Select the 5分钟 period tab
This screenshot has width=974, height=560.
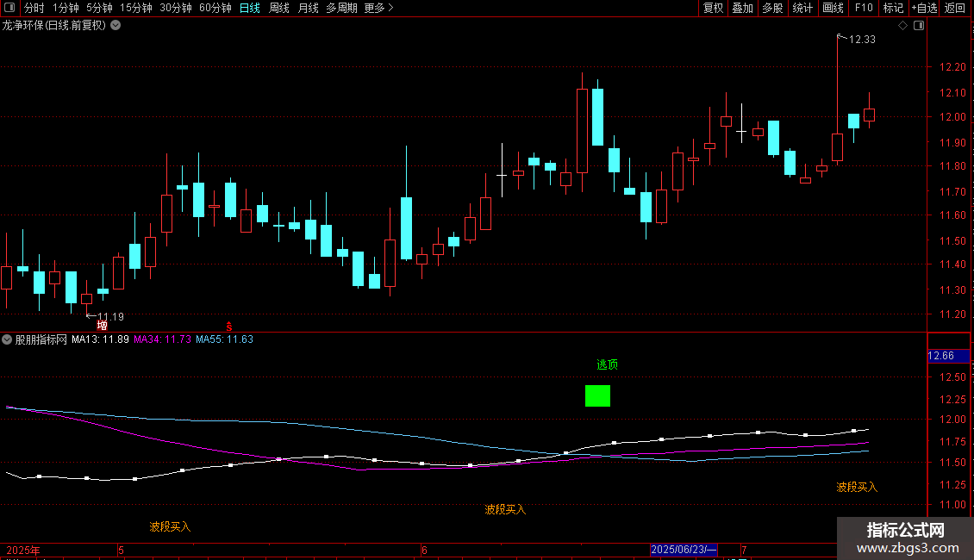click(99, 8)
